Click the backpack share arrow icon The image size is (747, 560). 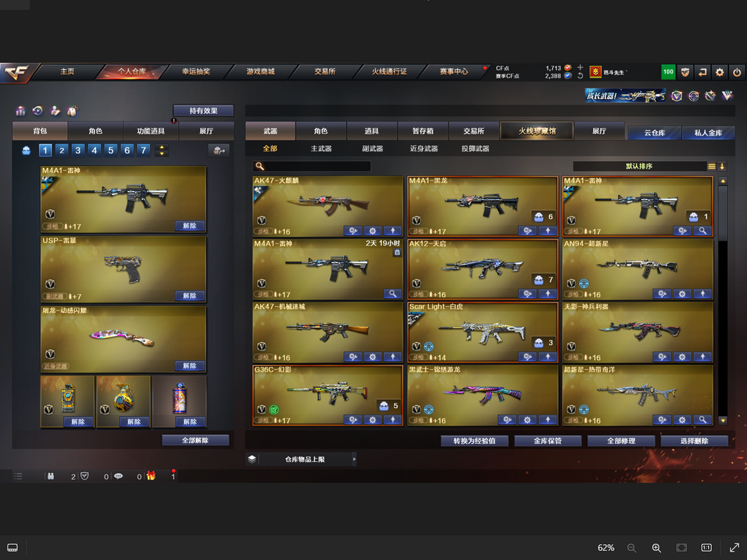(219, 151)
